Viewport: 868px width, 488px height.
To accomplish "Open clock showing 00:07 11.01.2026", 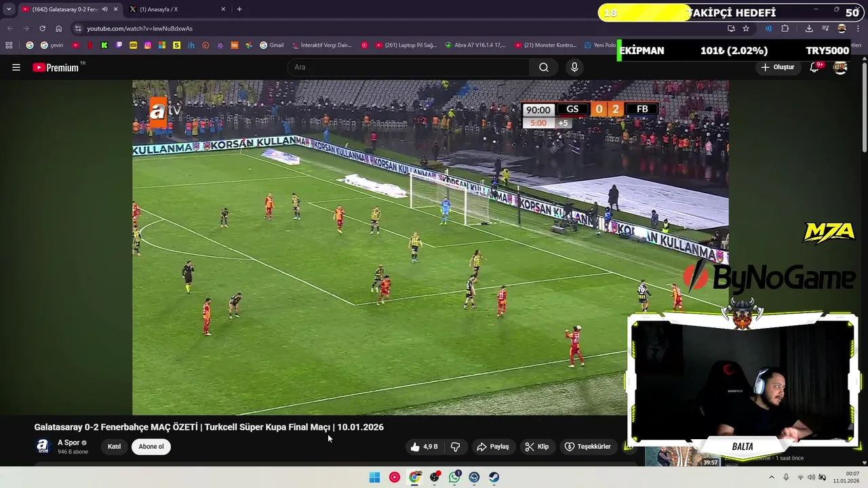I will [x=846, y=477].
